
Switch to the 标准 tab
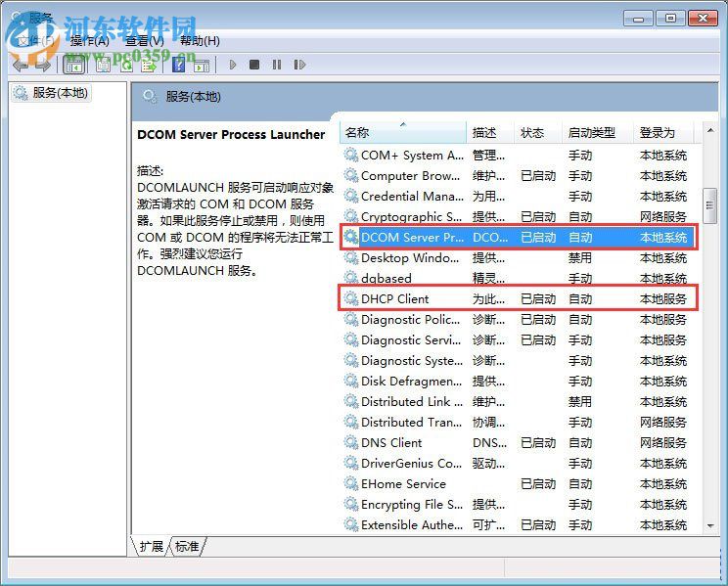tap(187, 546)
